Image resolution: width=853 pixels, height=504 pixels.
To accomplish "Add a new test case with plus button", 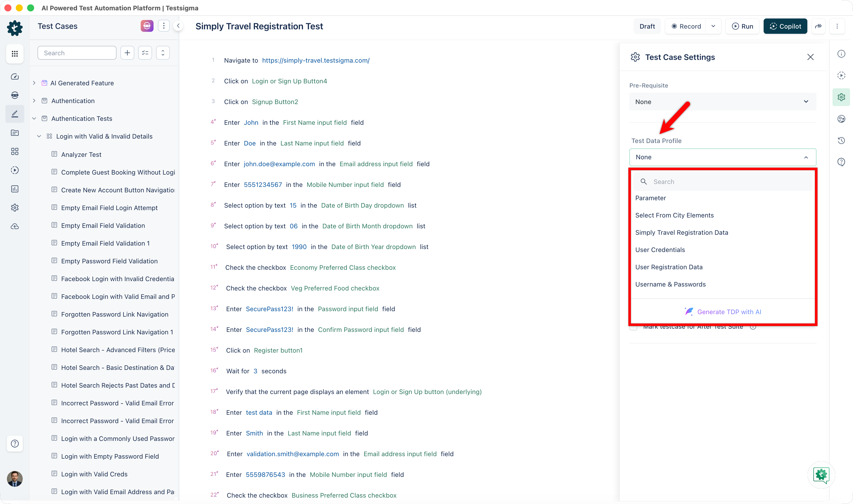I will [x=127, y=53].
